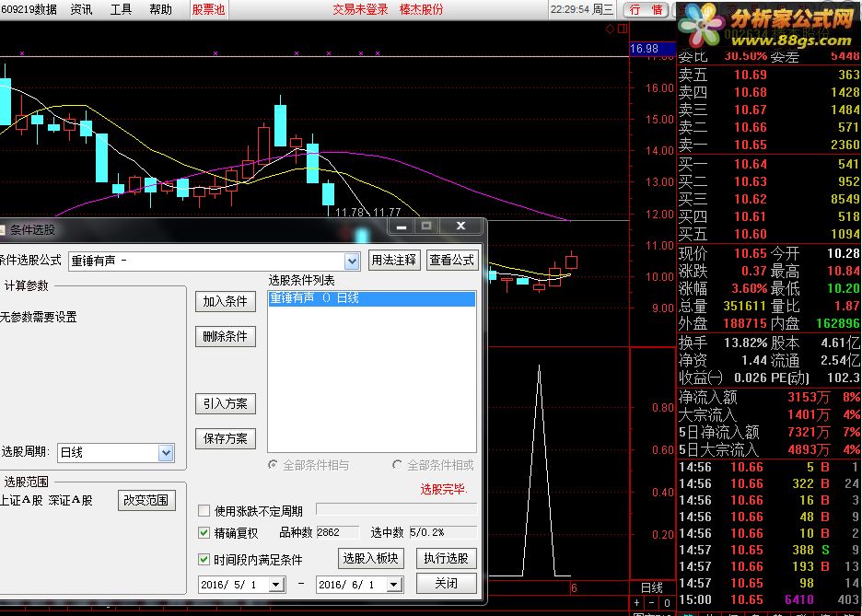Click the red diamond icon above chart
The height and width of the screenshot is (616, 862).
tap(610, 29)
